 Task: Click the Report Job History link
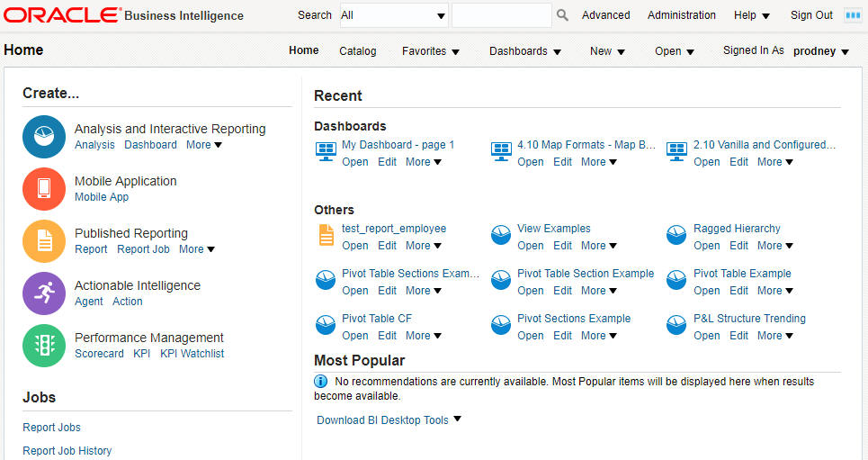pos(67,451)
